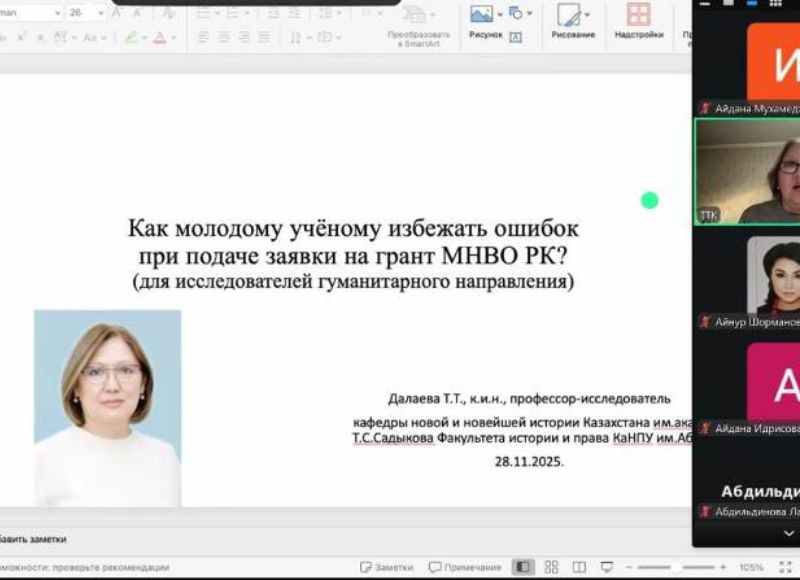The width and height of the screenshot is (800, 580).
Task: Select the ТТК speaker video thumbnail
Action: click(x=747, y=171)
